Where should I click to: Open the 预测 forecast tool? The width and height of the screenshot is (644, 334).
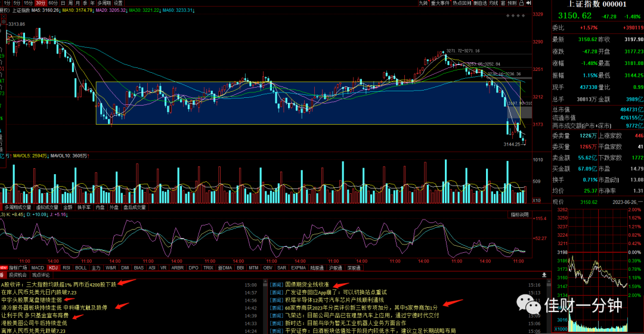(x=512, y=3)
